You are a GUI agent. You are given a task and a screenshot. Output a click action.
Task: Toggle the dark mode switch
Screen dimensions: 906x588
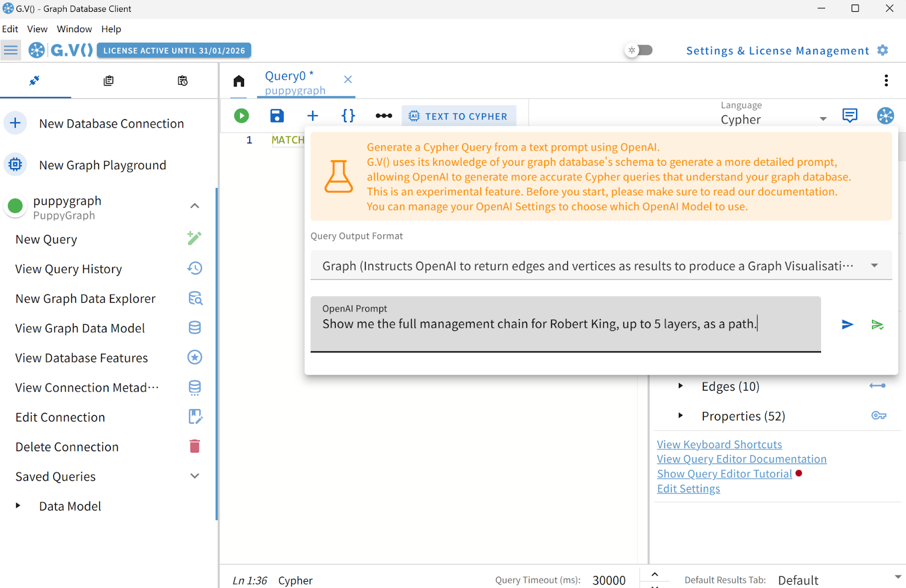pyautogui.click(x=639, y=50)
